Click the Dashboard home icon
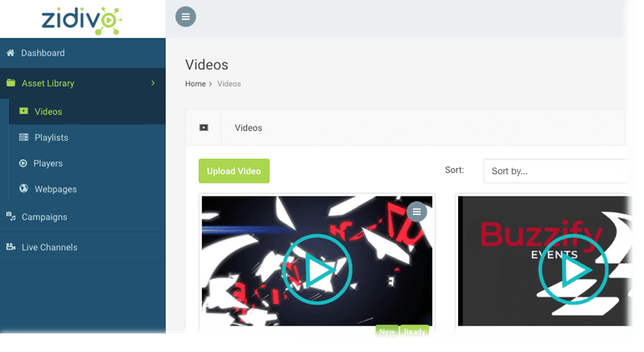The height and width of the screenshot is (352, 644). click(10, 53)
